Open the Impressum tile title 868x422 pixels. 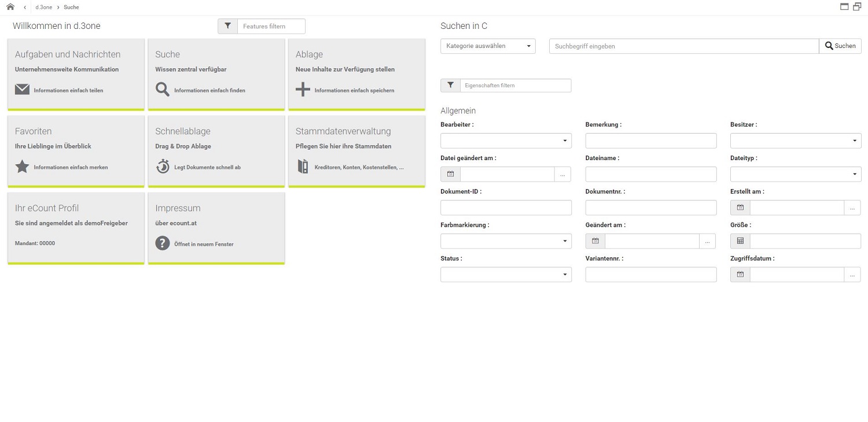point(178,208)
